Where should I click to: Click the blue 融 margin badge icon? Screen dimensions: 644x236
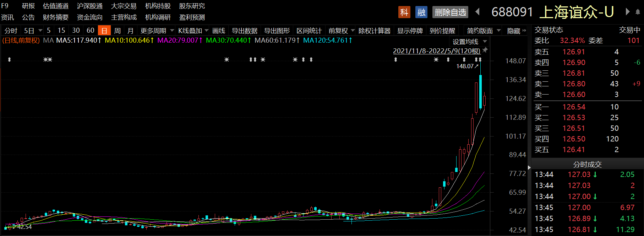coord(421,12)
